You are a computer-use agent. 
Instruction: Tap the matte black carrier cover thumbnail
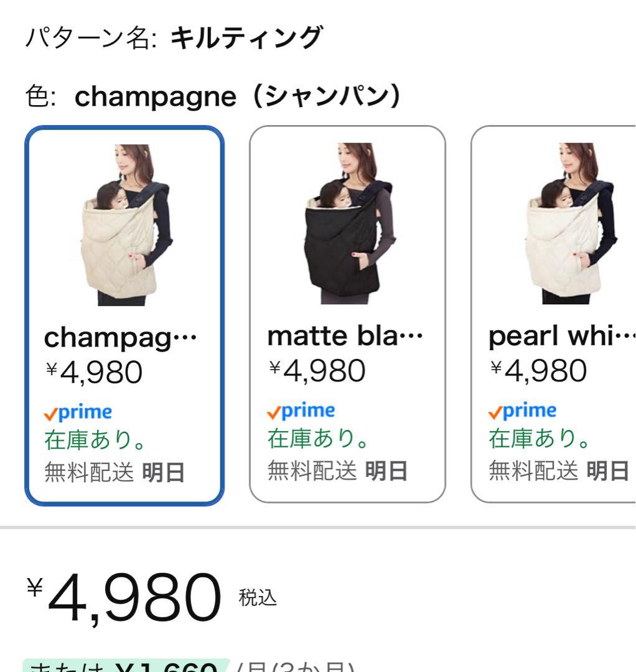pos(347,224)
